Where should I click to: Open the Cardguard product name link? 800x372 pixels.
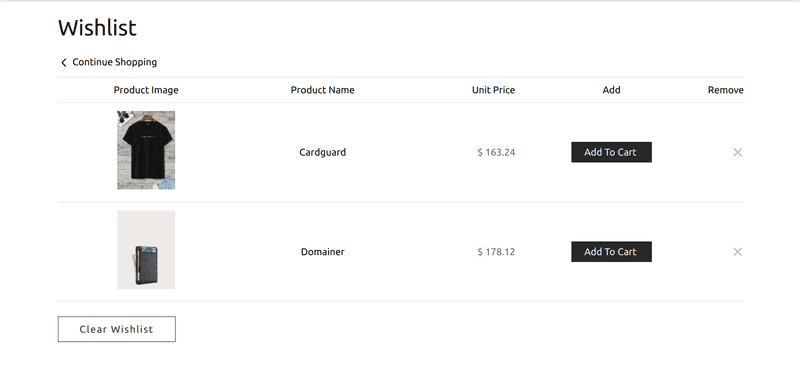point(322,152)
